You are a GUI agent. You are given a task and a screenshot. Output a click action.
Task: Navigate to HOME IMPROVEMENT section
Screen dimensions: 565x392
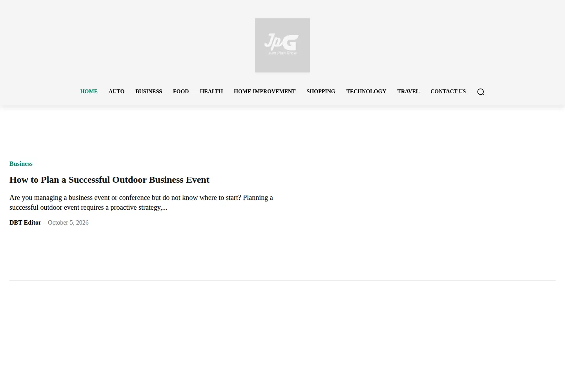(x=265, y=91)
